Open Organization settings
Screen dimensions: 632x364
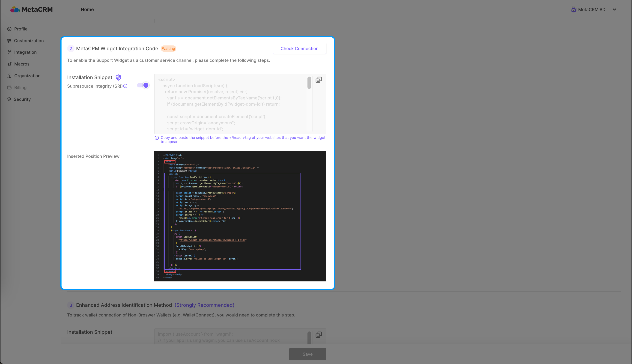[x=27, y=75]
